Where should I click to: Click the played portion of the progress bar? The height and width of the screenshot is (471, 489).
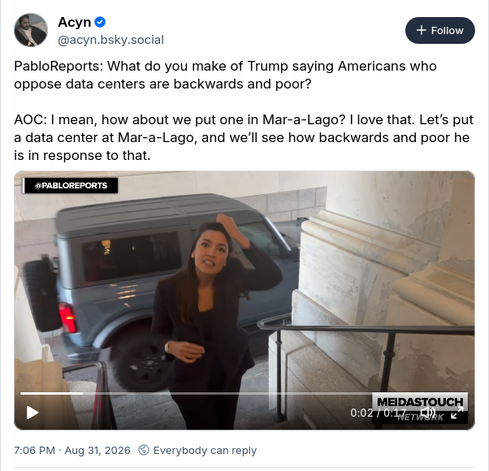pos(51,393)
